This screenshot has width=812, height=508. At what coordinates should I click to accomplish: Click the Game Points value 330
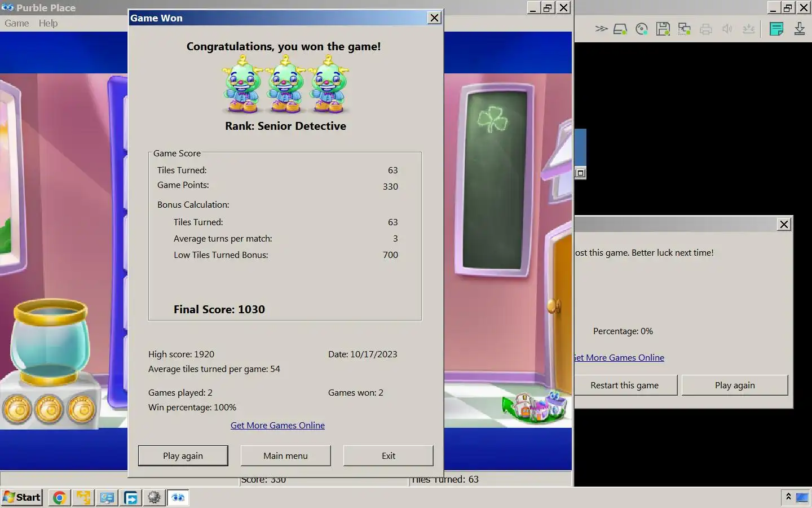point(390,186)
